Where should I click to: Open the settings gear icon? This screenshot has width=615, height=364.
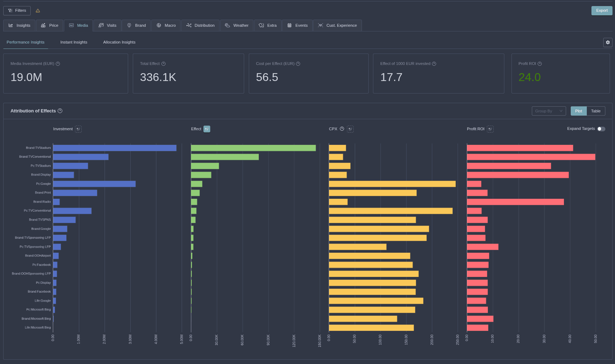[x=608, y=42]
